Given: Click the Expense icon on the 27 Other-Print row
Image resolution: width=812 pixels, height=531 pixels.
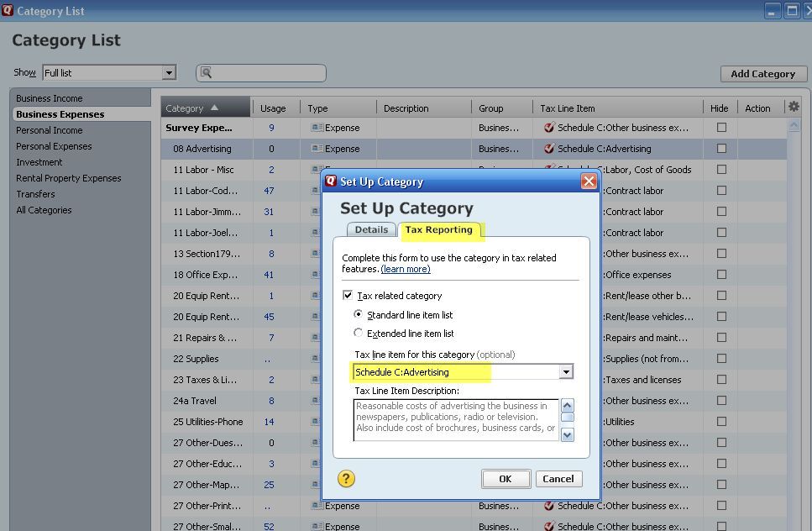Looking at the screenshot, I should [x=316, y=506].
